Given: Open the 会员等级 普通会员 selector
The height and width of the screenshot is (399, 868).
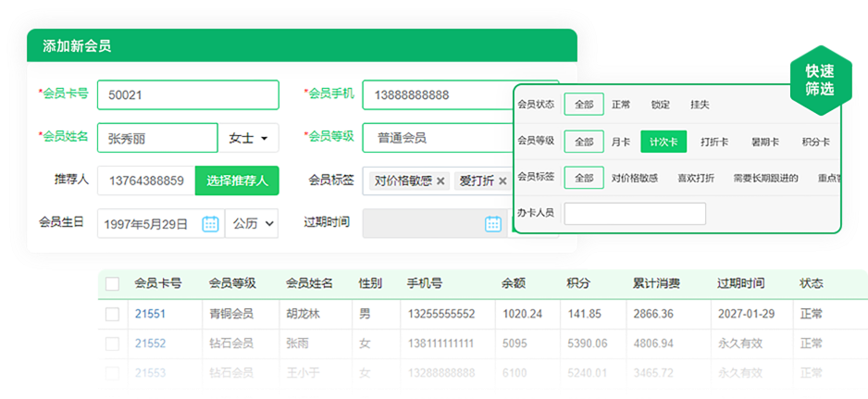Looking at the screenshot, I should click(x=435, y=138).
